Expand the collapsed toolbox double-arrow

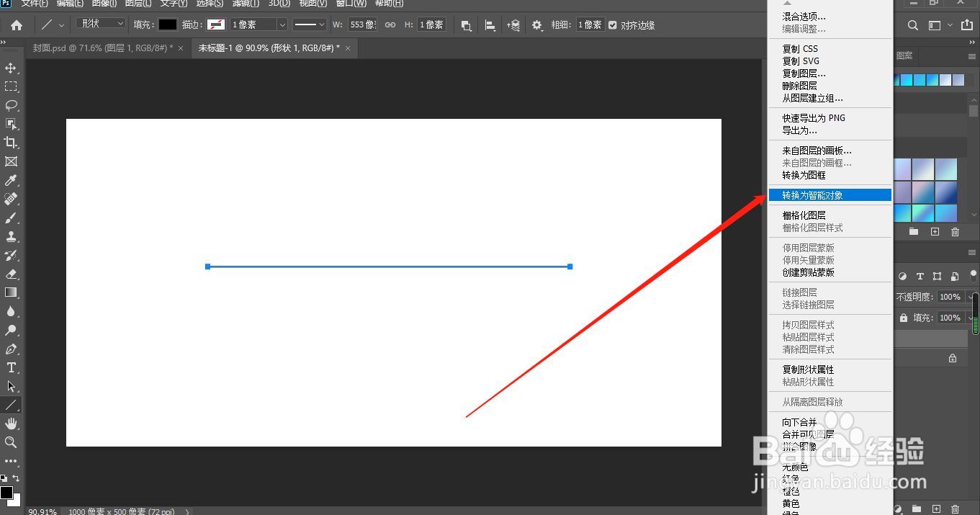tap(4, 43)
